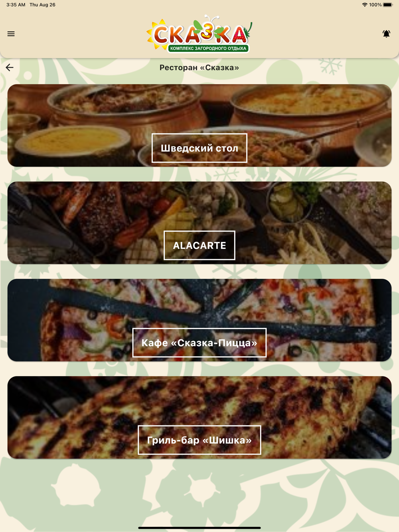The width and height of the screenshot is (399, 532).
Task: Tap the Ресторан «Сказка» page title
Action: click(x=199, y=67)
